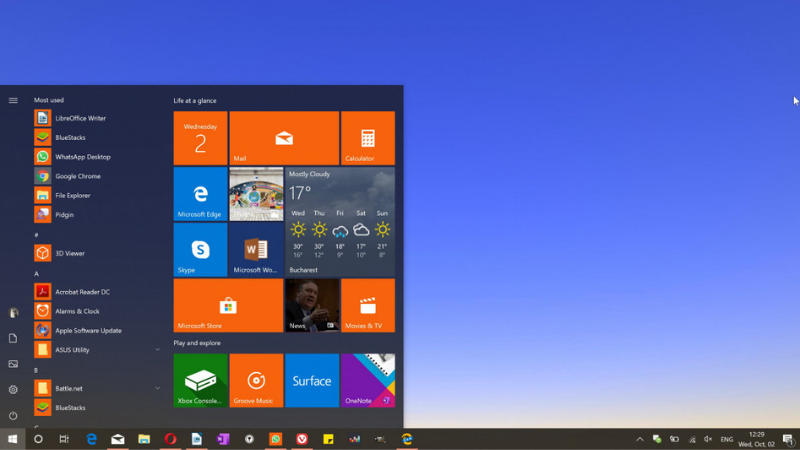Open the WhatsApp icon on the taskbar
The width and height of the screenshot is (800, 450).
pos(276,439)
